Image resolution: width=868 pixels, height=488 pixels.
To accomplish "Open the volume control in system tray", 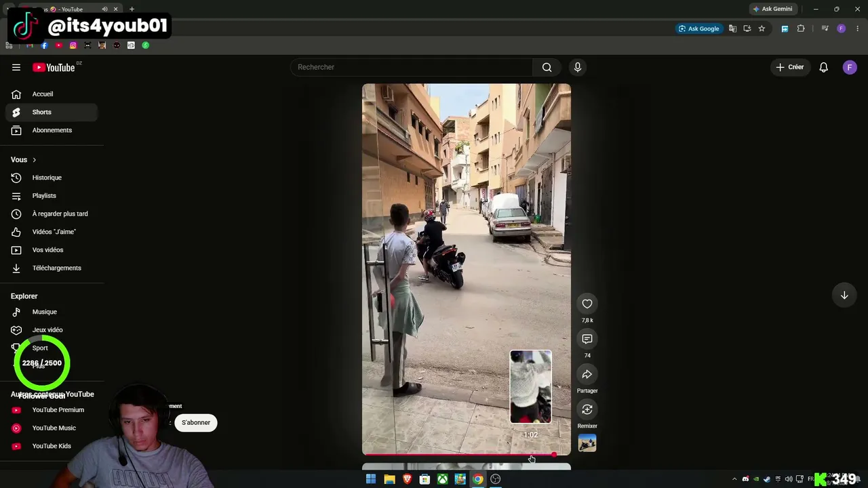I will (x=789, y=479).
